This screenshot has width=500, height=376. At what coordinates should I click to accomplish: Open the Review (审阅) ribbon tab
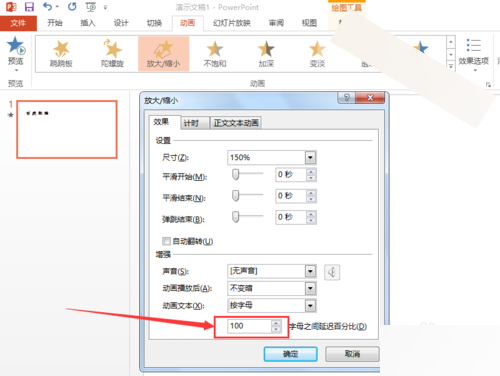click(276, 23)
